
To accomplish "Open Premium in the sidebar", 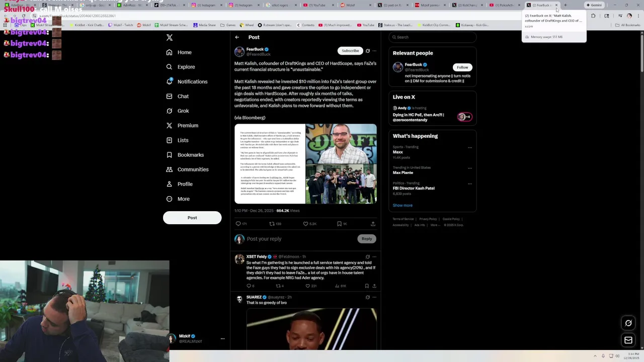I will tap(182, 125).
